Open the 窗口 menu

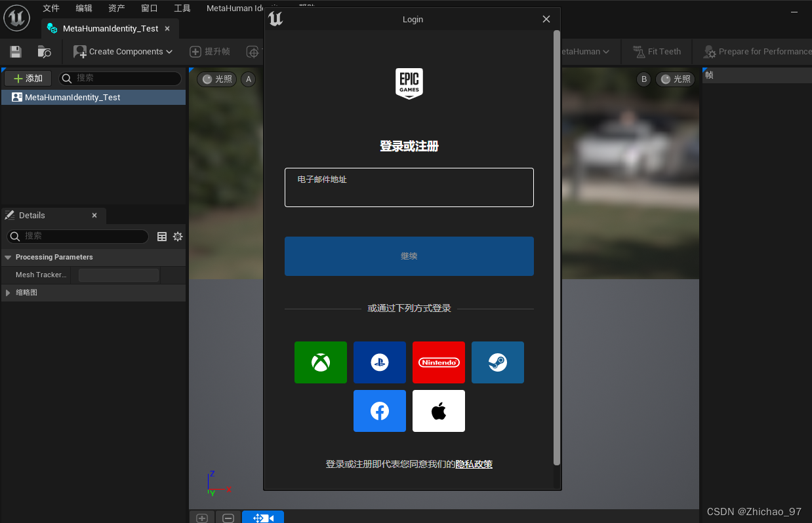(150, 8)
